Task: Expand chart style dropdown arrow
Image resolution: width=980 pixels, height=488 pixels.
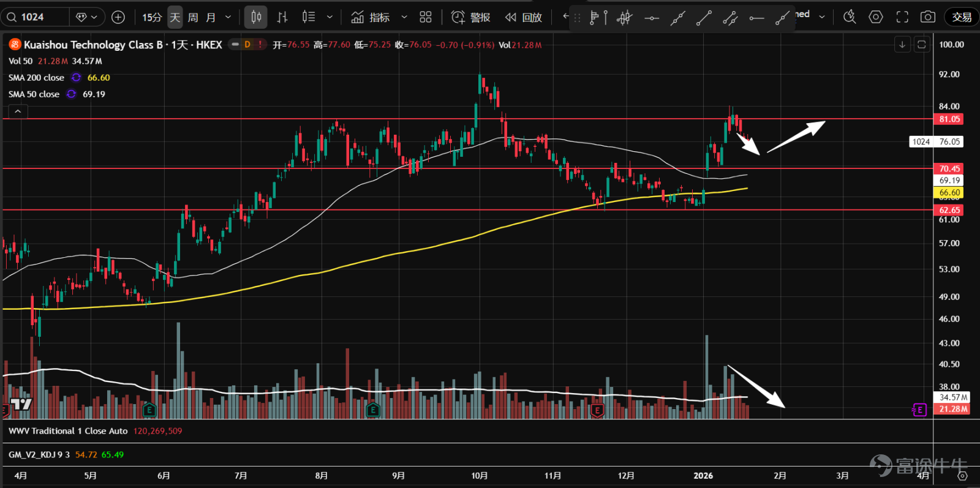Action: [330, 17]
